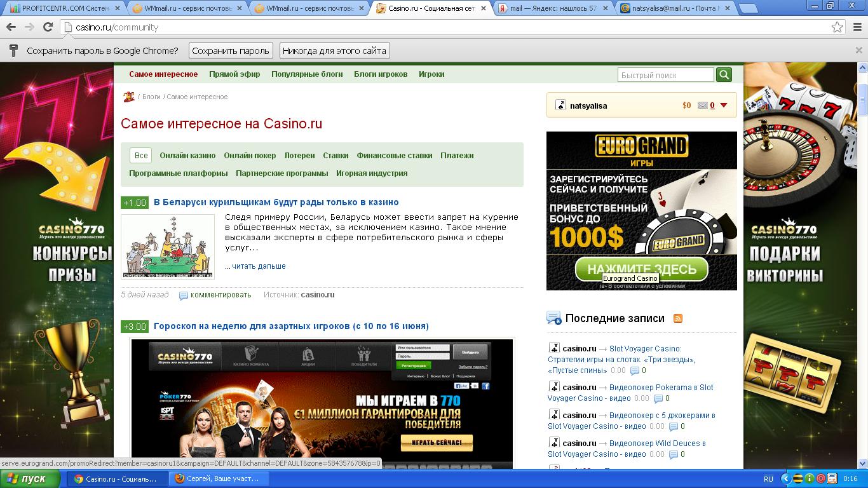Open Популярные блоги in site menu

point(307,74)
